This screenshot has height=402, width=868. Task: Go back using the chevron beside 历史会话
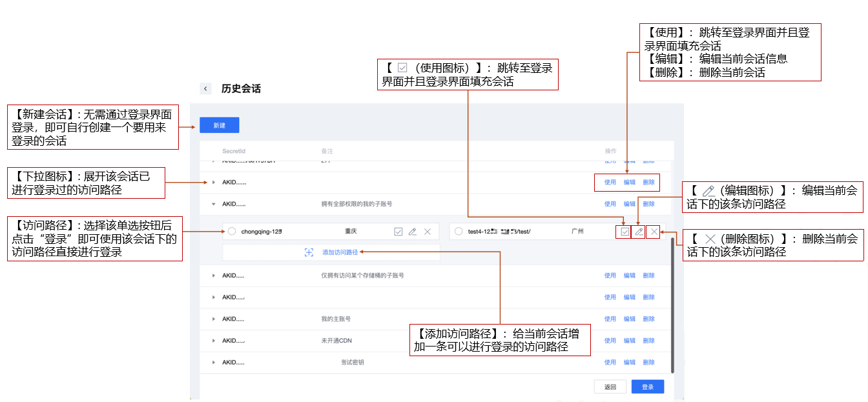(205, 88)
